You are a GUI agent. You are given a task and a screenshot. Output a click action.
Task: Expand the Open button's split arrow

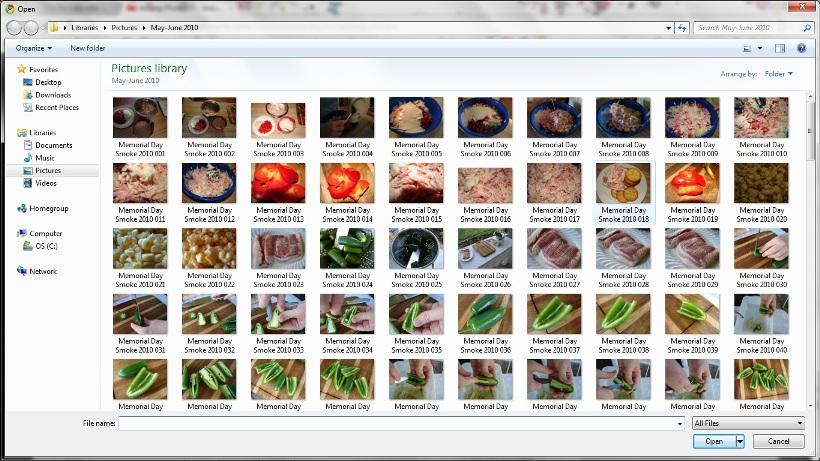(740, 441)
